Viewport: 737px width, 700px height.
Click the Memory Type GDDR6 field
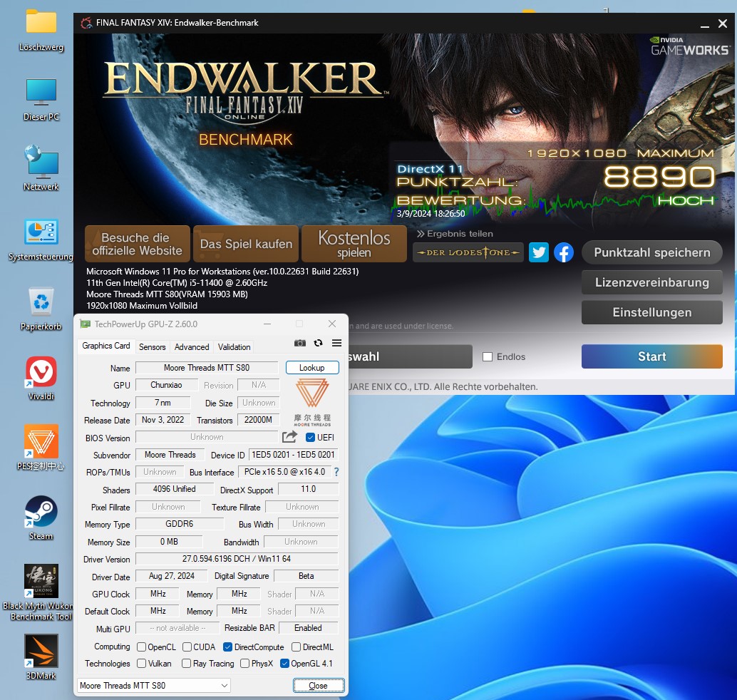pos(179,524)
